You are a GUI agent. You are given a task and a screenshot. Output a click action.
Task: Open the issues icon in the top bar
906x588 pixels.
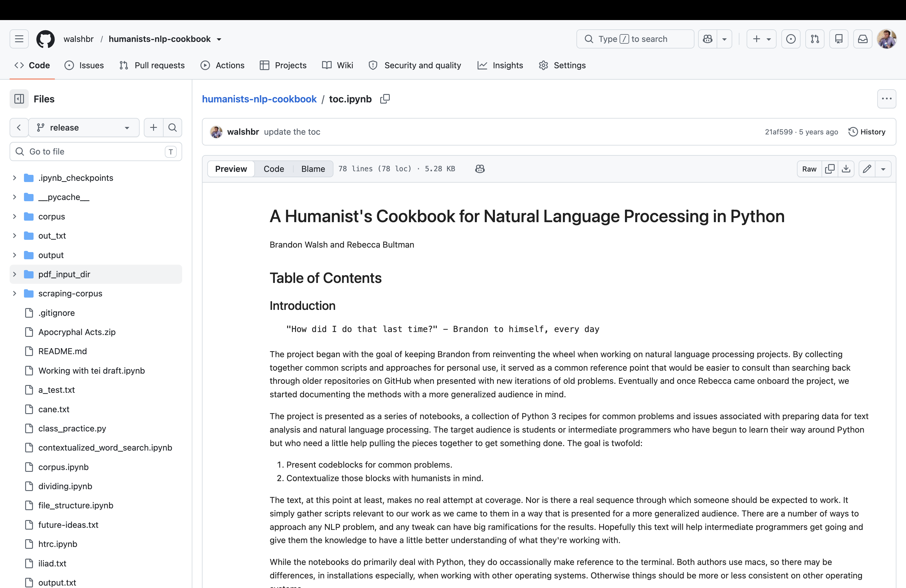791,39
